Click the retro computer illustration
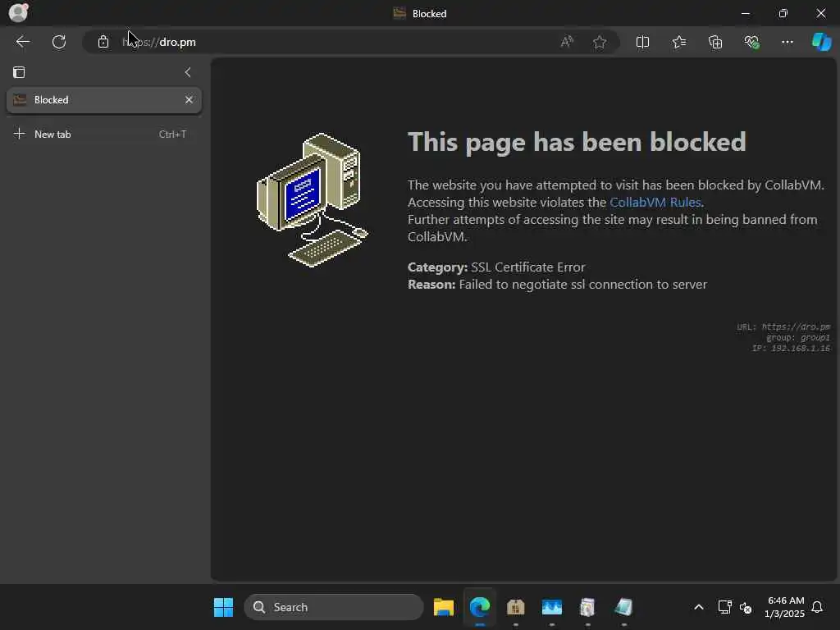This screenshot has height=630, width=840. click(x=313, y=199)
